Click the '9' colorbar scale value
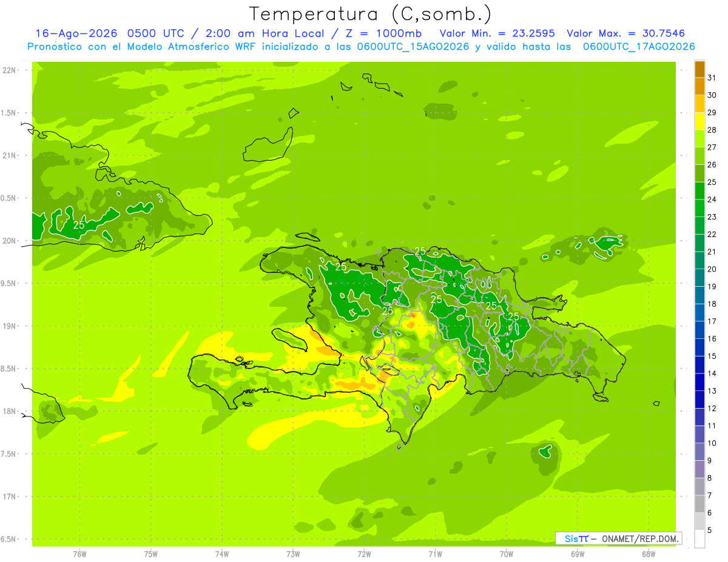 pos(710,461)
